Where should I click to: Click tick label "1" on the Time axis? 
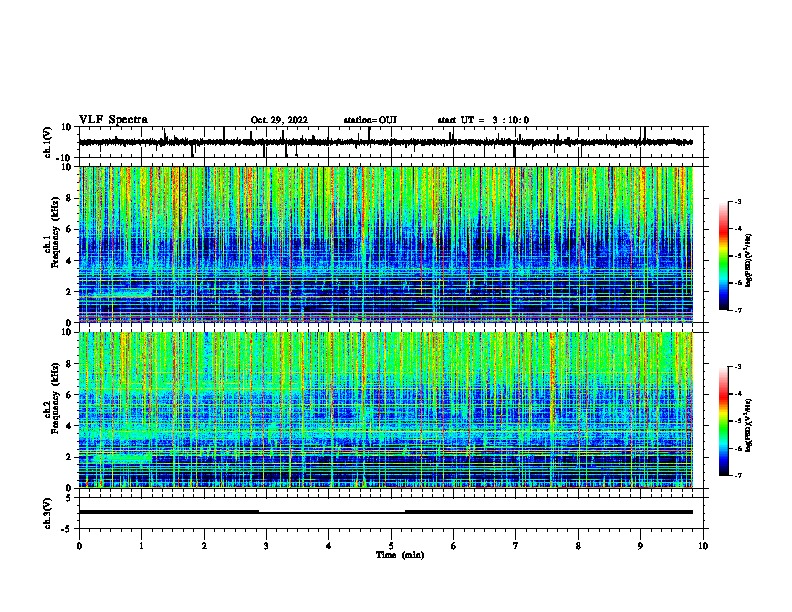tap(141, 546)
